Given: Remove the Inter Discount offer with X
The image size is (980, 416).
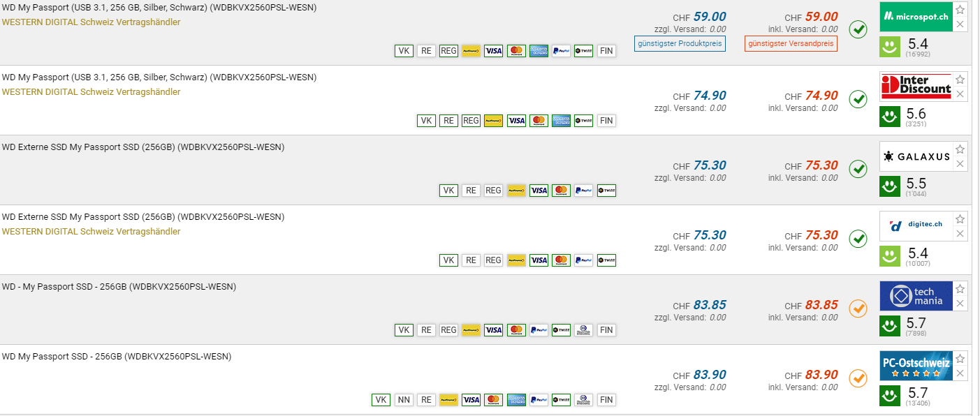Looking at the screenshot, I should (960, 94).
